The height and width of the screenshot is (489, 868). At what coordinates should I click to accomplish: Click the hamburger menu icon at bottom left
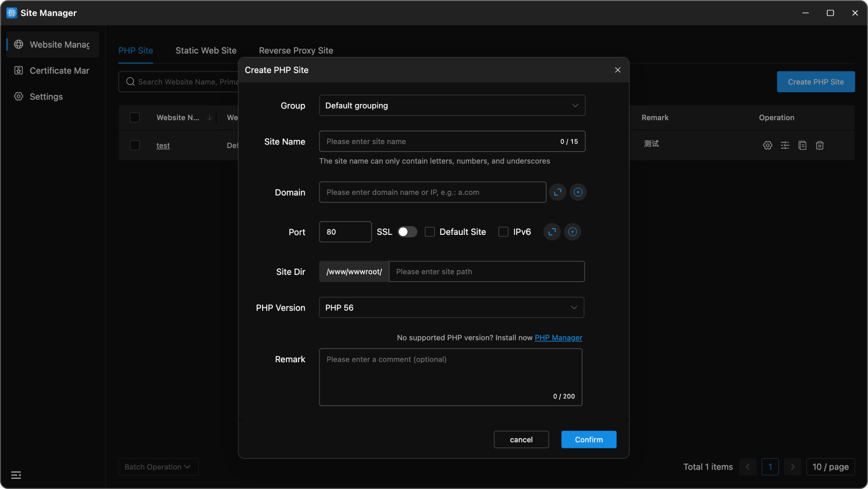[16, 475]
